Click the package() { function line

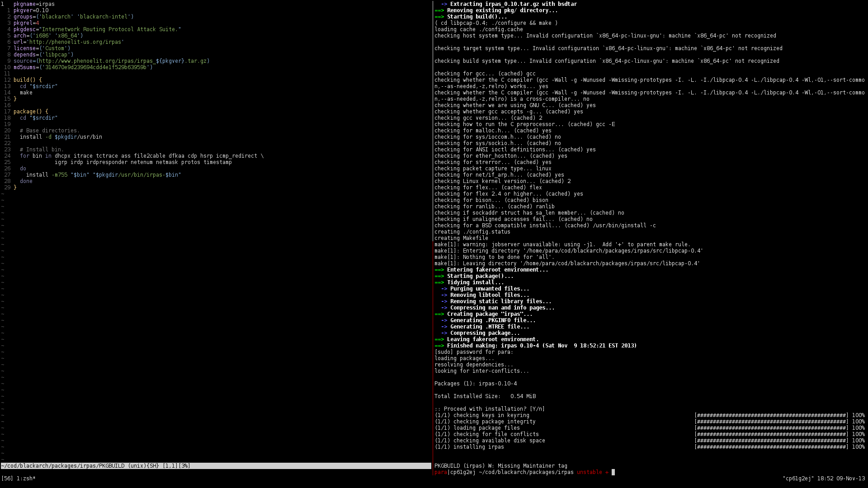(x=31, y=112)
